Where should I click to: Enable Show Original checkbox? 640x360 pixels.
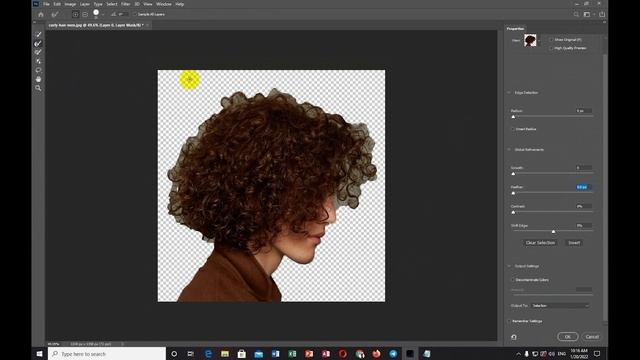pos(551,40)
